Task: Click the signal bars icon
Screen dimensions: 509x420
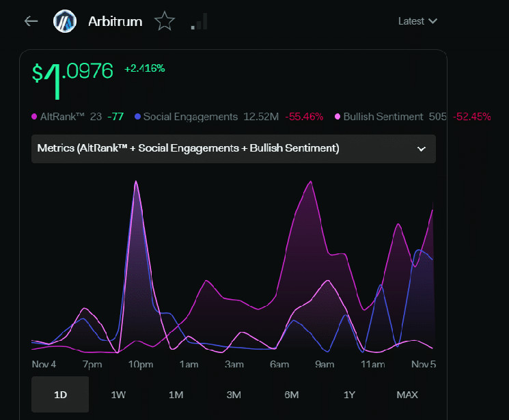Action: coord(199,22)
